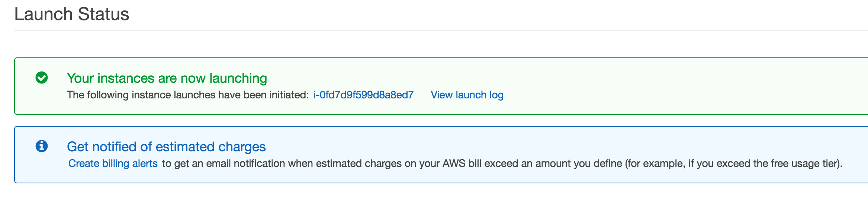Click the green success checkmark icon
The image size is (868, 199).
[42, 78]
